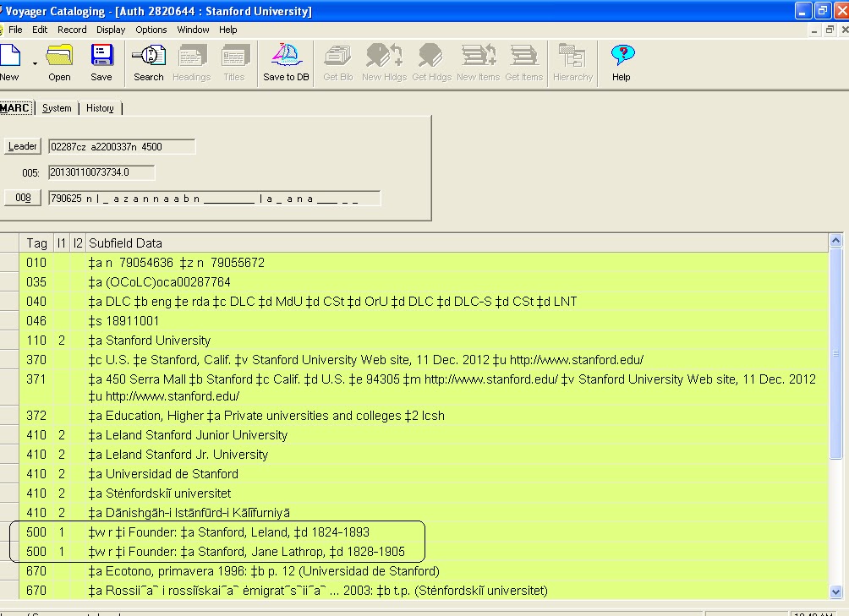Select the 035 (OCoLC)oca00287764 field
The image size is (849, 616).
(457, 282)
